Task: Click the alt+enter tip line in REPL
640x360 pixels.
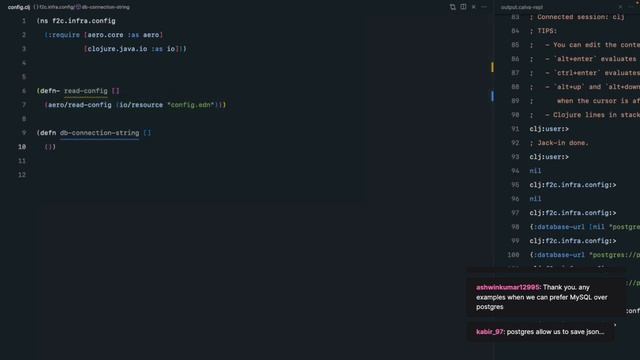Action: pyautogui.click(x=584, y=59)
